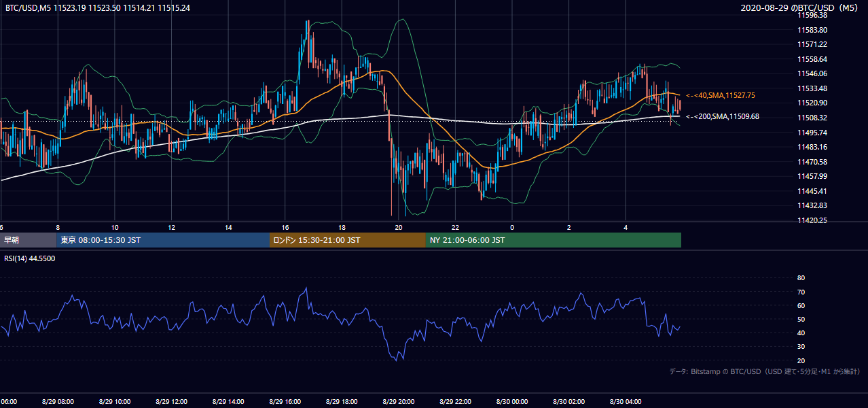This screenshot has height=408, width=868.
Task: Click price axis label 11432.83
Action: click(x=812, y=205)
